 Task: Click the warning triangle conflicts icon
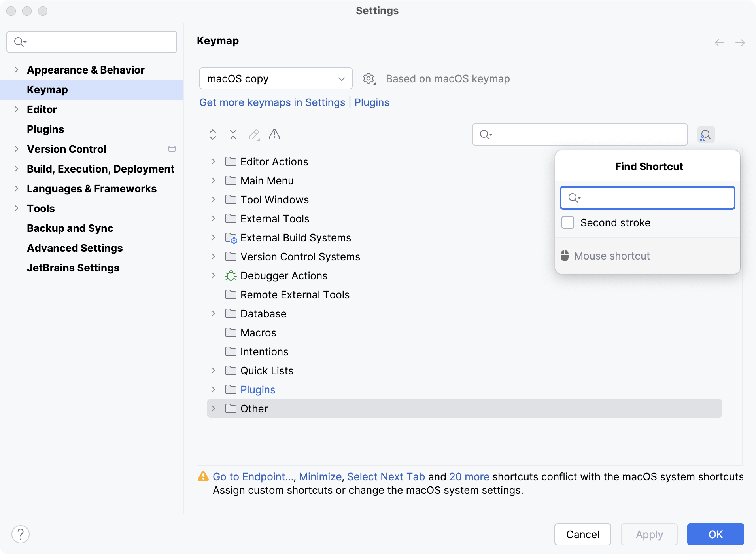(274, 135)
